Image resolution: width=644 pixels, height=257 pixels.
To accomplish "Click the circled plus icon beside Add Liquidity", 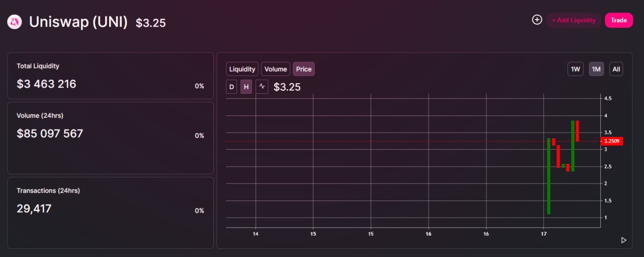I will pos(537,20).
